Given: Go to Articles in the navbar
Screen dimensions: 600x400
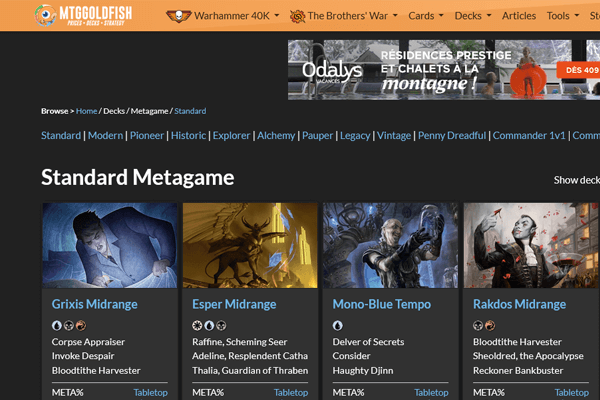Looking at the screenshot, I should (x=519, y=16).
